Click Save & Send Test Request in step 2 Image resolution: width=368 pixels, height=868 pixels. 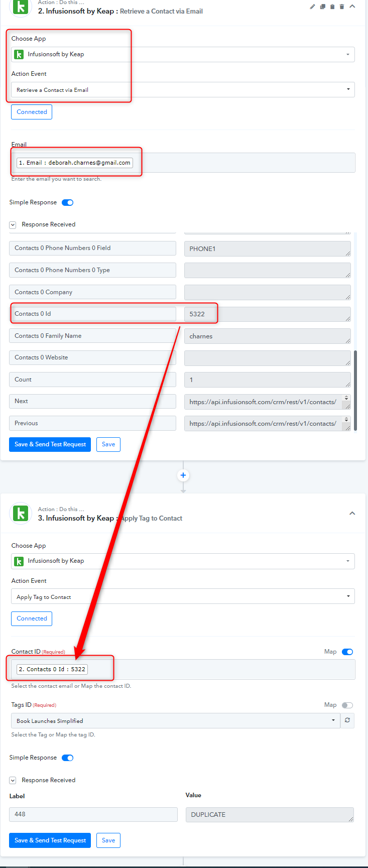[x=50, y=444]
